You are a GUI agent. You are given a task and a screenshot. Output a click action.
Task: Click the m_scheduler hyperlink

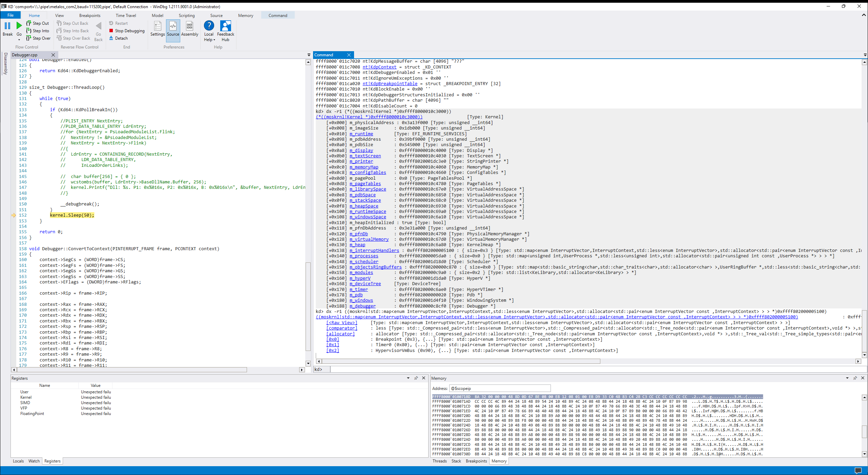(x=364, y=262)
